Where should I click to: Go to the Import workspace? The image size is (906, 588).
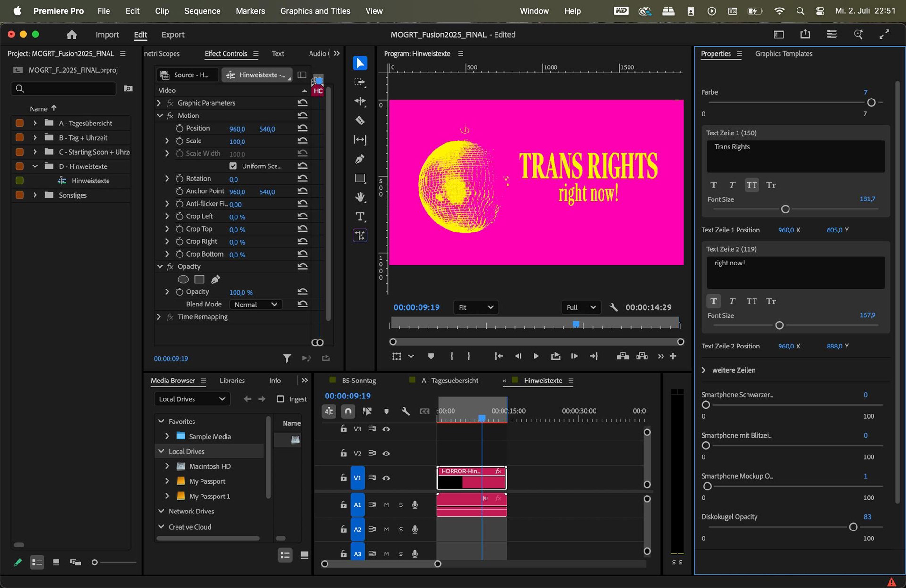(107, 34)
